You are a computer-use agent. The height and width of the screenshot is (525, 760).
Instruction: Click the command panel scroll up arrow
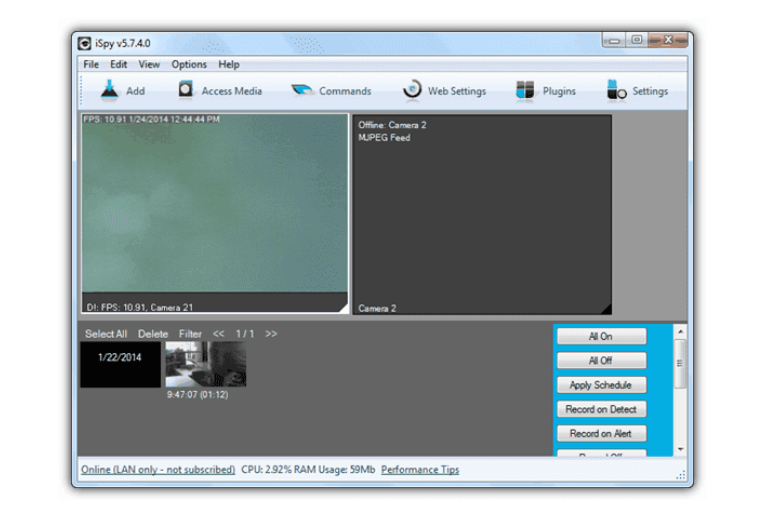click(681, 332)
